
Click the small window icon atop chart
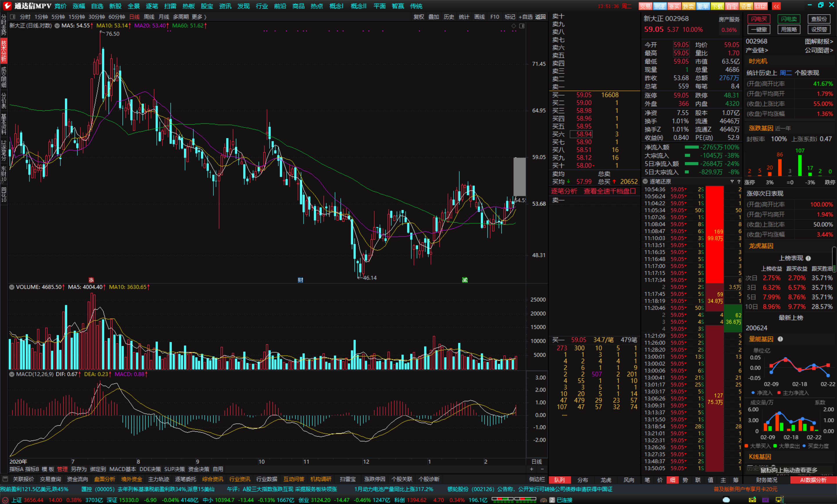[522, 26]
